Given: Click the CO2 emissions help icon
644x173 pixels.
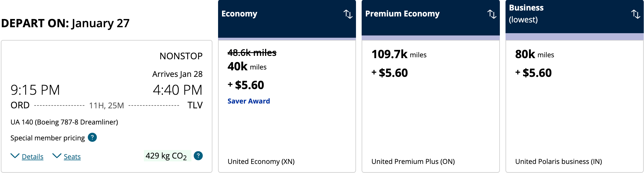Looking at the screenshot, I should 198,156.
